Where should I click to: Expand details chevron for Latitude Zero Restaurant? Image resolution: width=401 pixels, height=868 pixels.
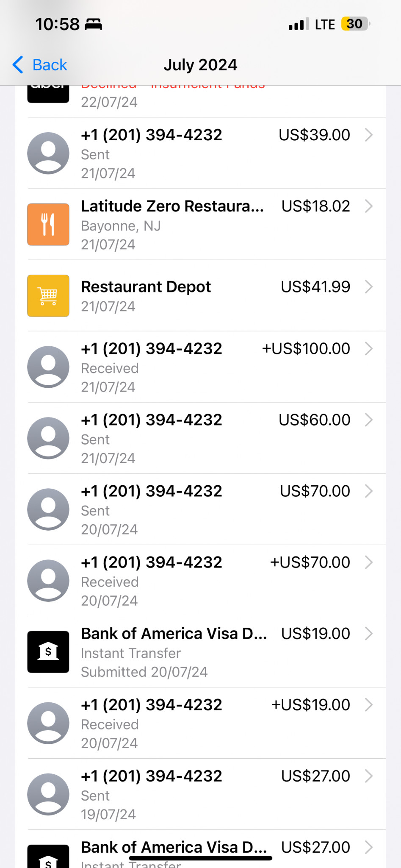(369, 206)
